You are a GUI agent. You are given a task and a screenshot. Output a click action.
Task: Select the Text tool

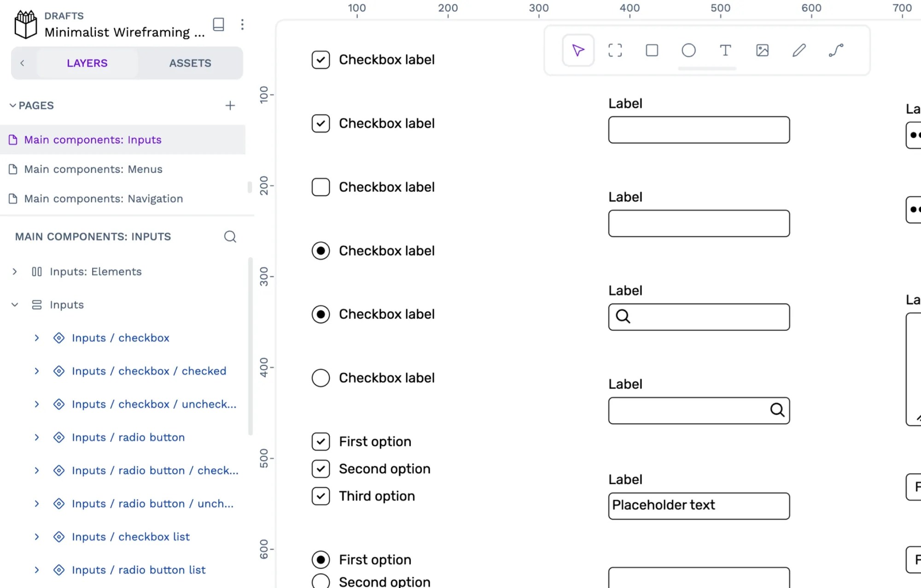point(725,50)
